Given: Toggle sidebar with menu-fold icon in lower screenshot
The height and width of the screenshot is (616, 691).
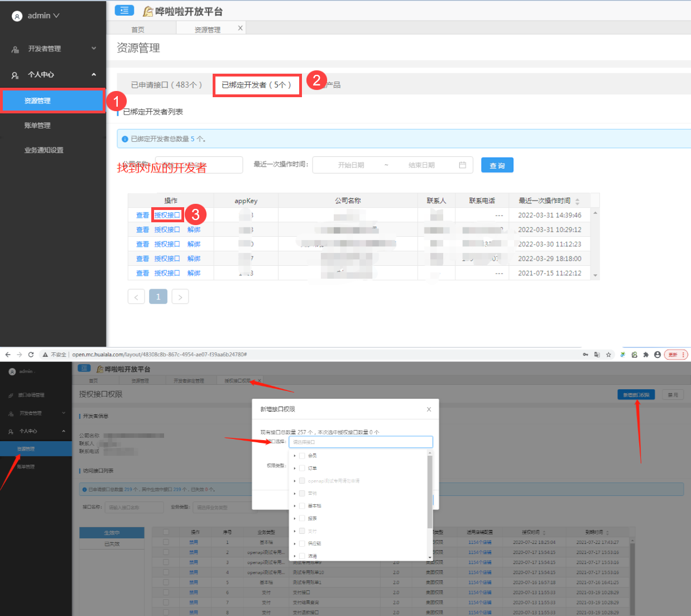Looking at the screenshot, I should [x=84, y=368].
